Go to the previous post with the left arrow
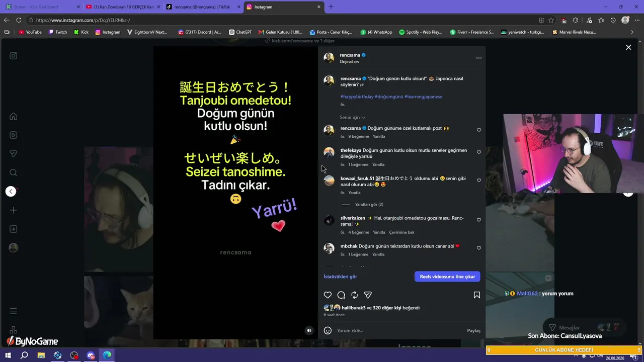This screenshot has height=362, width=644. click(11, 191)
